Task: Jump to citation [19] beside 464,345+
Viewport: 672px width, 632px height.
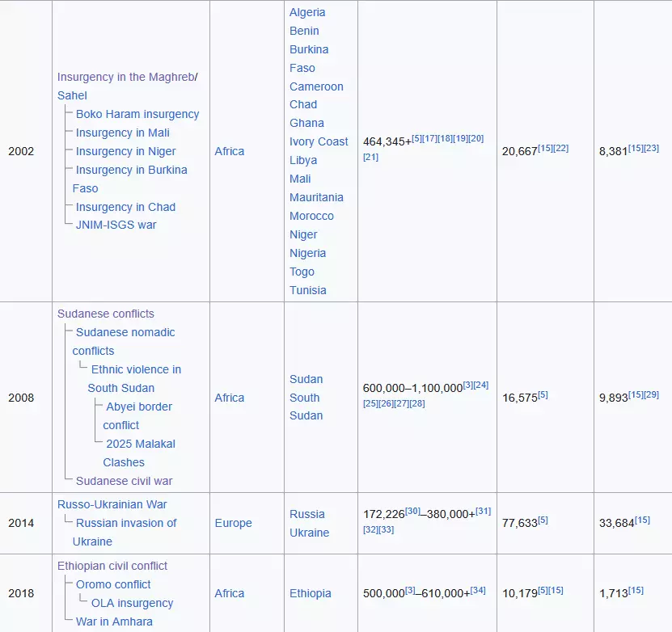Action: coord(460,138)
